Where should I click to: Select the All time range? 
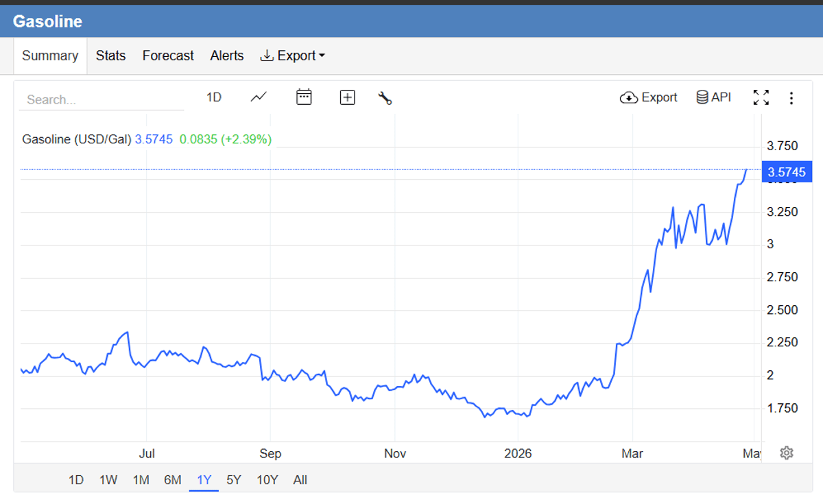[x=300, y=480]
